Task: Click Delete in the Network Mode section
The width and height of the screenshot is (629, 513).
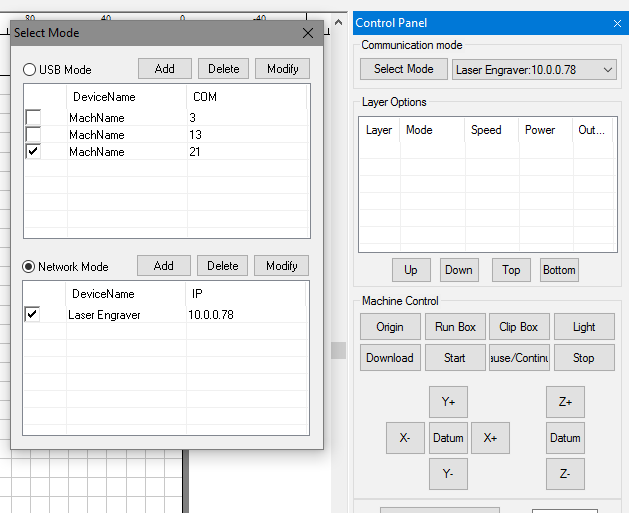Action: pos(223,266)
